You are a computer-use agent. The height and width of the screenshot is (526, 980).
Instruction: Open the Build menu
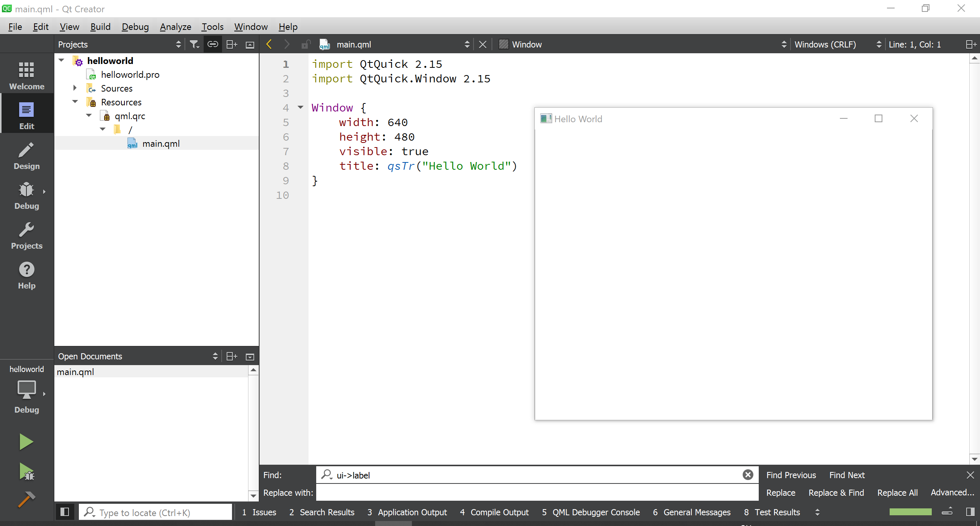click(x=100, y=27)
